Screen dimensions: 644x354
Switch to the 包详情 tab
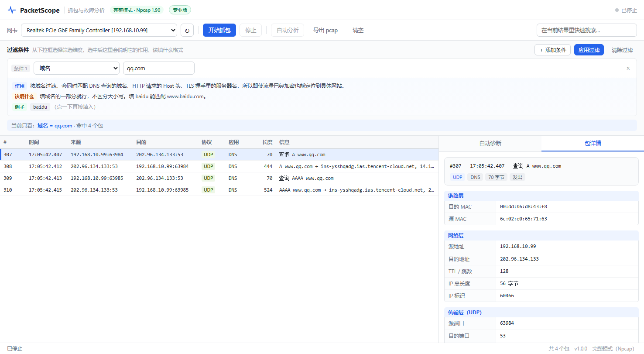click(x=593, y=143)
